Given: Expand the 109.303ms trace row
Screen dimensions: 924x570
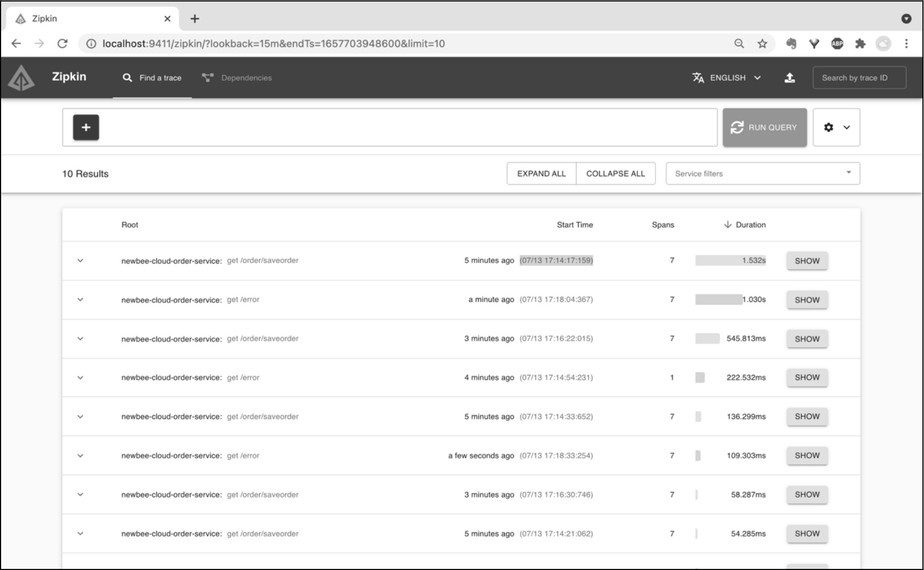Looking at the screenshot, I should point(80,456).
